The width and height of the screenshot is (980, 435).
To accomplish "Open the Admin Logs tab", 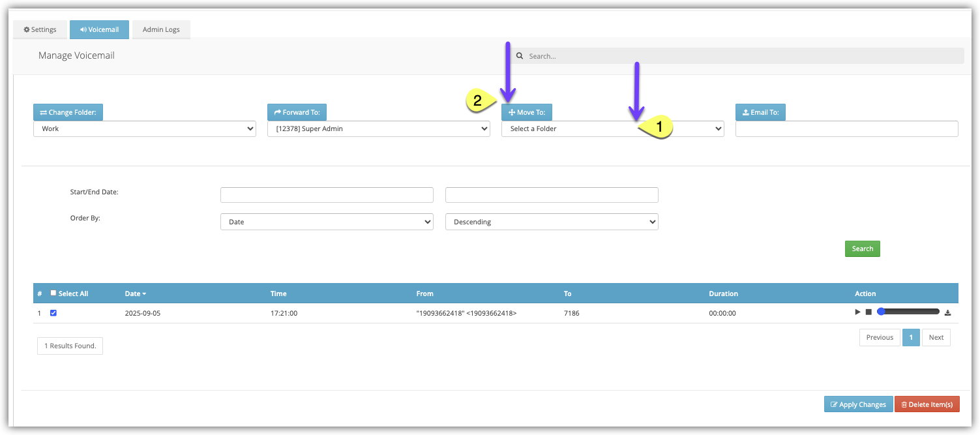I will click(x=161, y=29).
